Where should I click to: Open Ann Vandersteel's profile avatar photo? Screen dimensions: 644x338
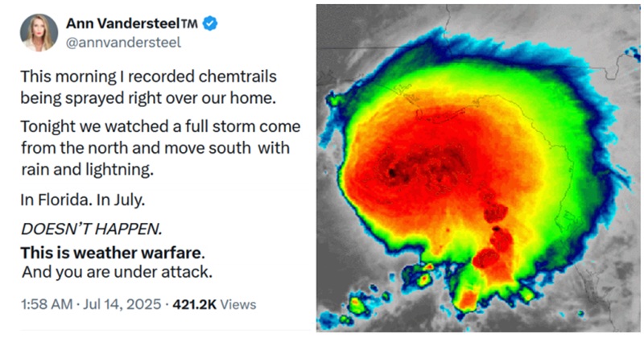pyautogui.click(x=39, y=32)
